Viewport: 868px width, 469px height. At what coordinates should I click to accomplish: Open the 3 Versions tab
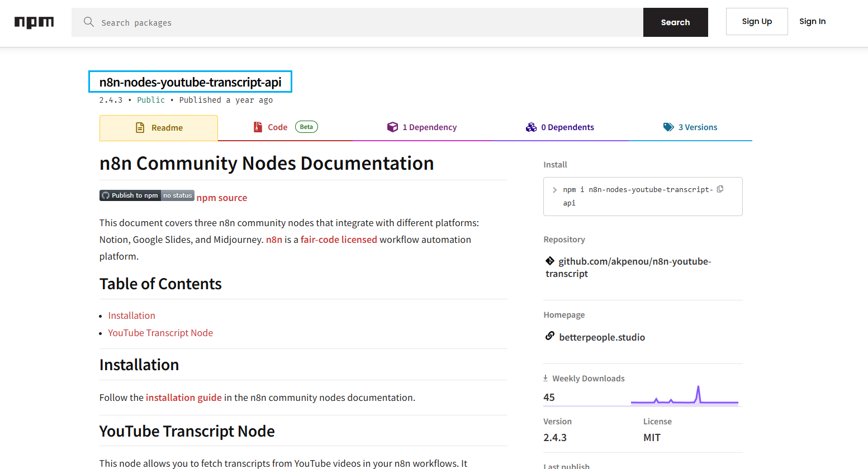[690, 127]
